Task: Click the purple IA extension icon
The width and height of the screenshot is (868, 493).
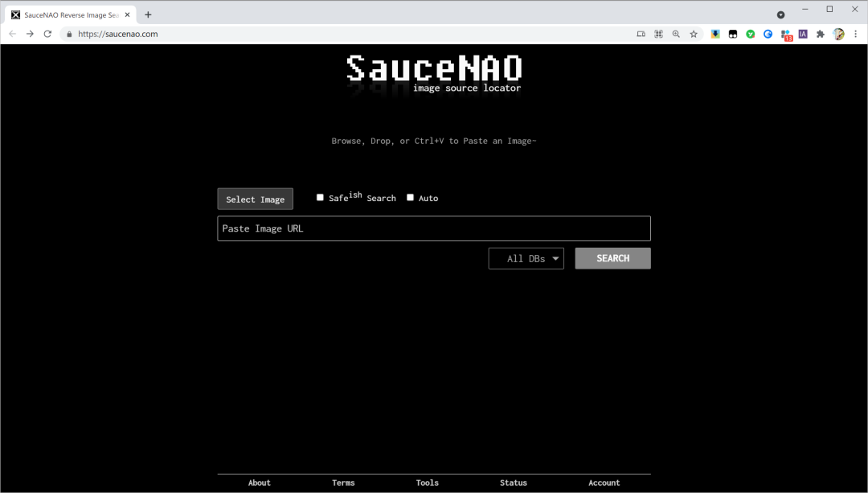Action: pos(803,34)
